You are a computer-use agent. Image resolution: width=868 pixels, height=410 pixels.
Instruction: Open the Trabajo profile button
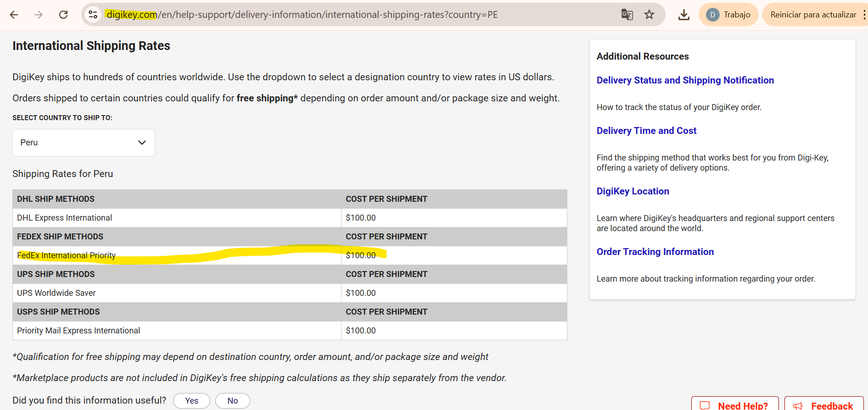click(728, 15)
